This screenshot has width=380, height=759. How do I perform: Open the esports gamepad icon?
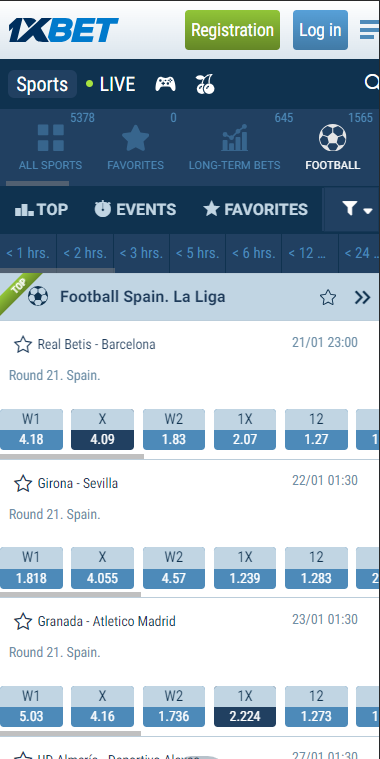(x=166, y=84)
